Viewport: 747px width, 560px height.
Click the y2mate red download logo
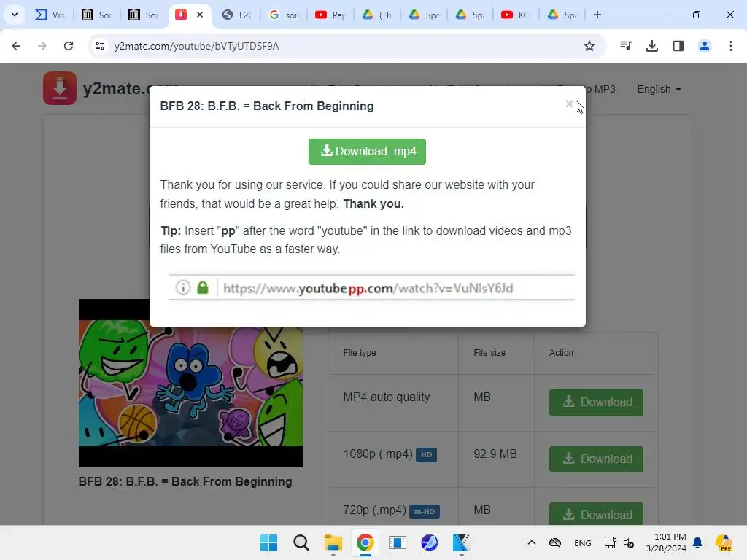[x=60, y=88]
